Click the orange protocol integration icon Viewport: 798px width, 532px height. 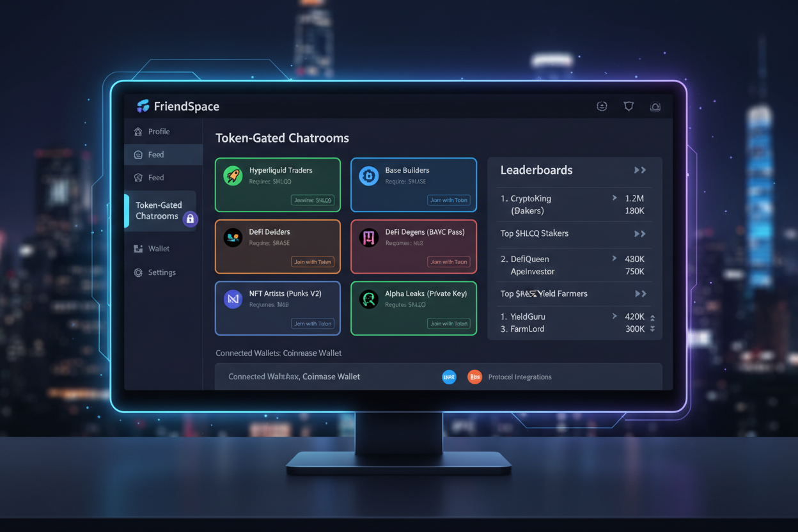click(474, 377)
